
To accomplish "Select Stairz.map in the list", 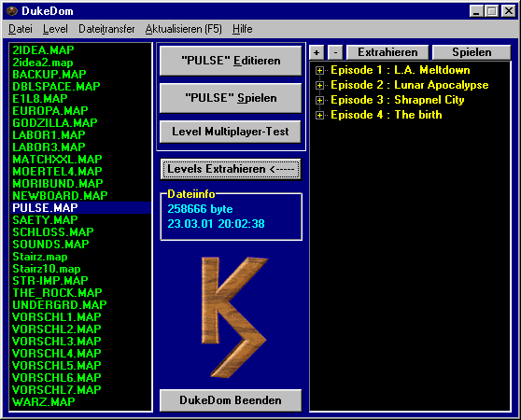I will pos(80,257).
